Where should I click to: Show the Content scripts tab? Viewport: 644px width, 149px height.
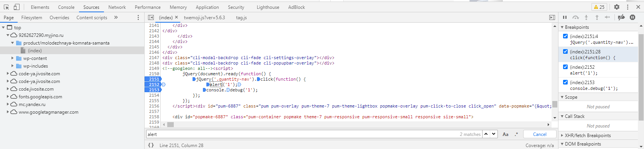click(x=92, y=17)
